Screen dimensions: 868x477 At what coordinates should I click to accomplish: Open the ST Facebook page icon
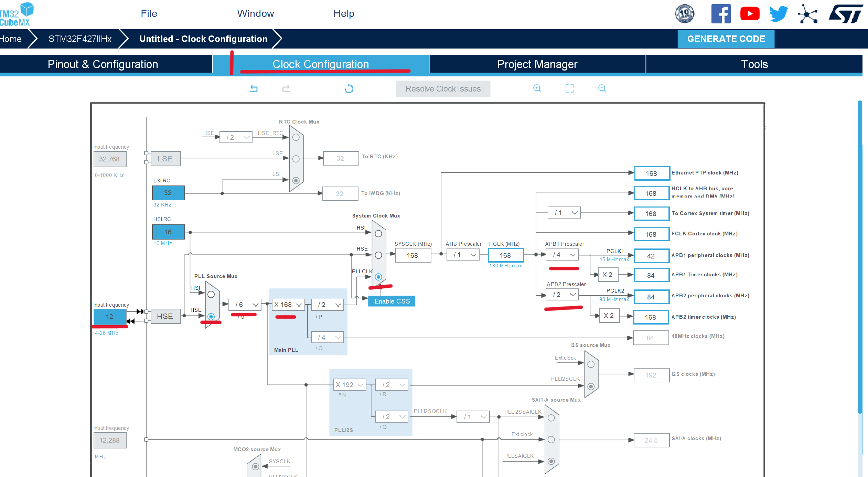pos(721,14)
